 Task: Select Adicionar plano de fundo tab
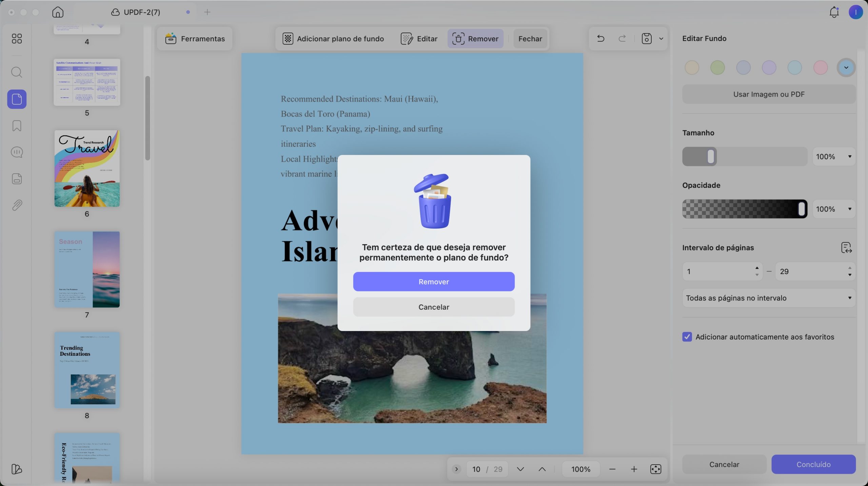click(333, 39)
